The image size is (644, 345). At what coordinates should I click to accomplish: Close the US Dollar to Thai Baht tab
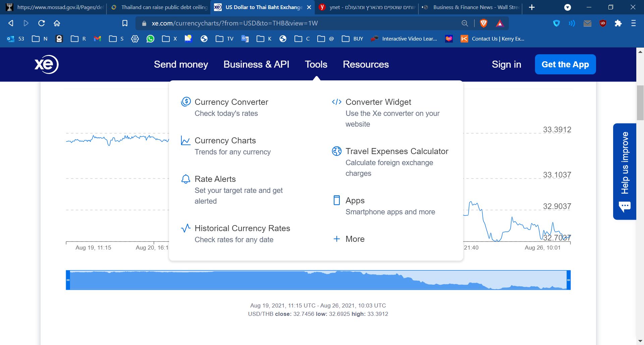(x=309, y=7)
